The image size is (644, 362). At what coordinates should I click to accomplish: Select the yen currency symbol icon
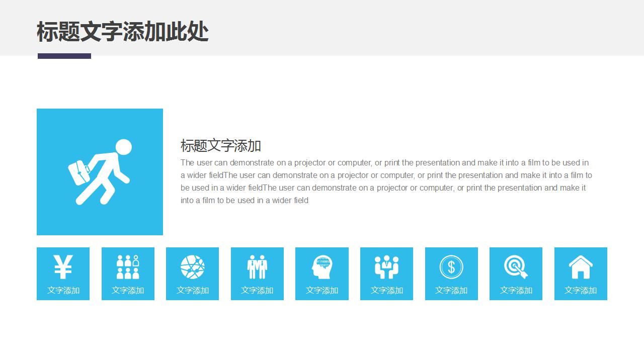click(63, 266)
